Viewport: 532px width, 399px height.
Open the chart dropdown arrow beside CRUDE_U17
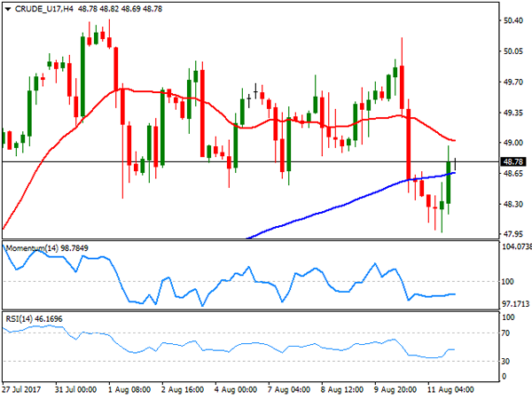8,9
